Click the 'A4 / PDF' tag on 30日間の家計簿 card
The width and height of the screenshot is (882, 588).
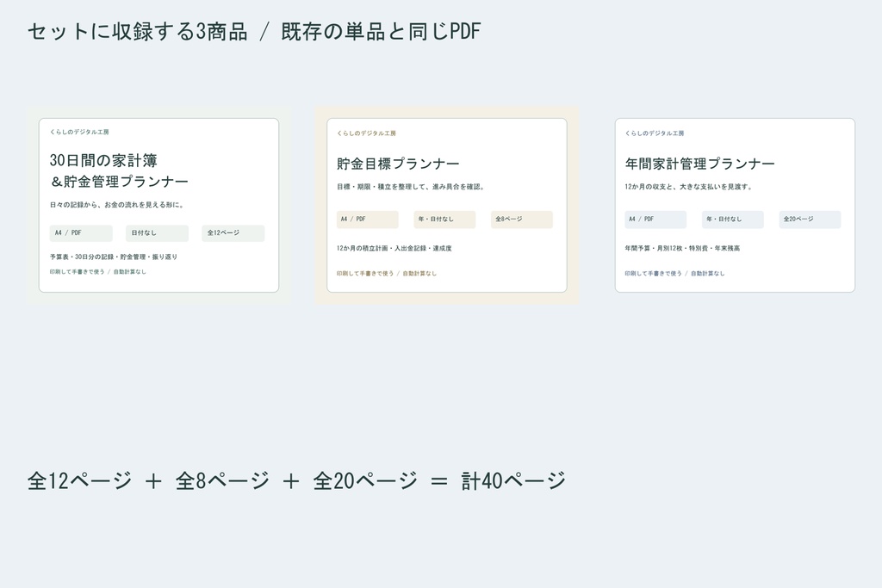(x=81, y=233)
